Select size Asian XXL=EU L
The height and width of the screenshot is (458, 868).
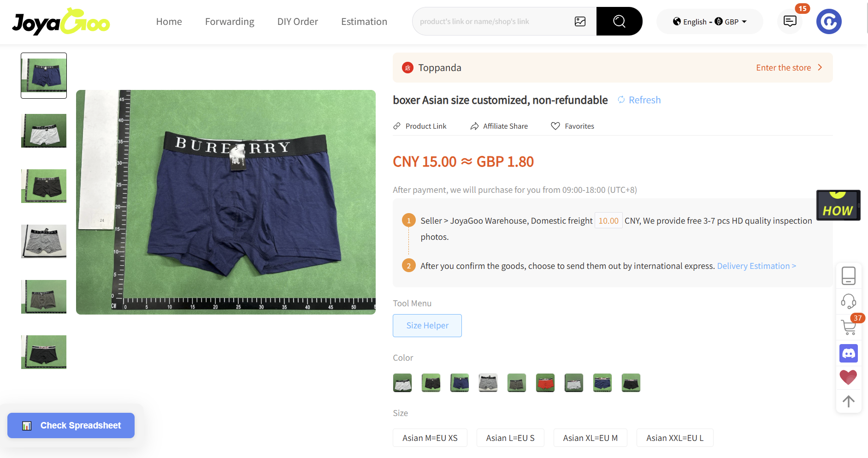tap(675, 438)
